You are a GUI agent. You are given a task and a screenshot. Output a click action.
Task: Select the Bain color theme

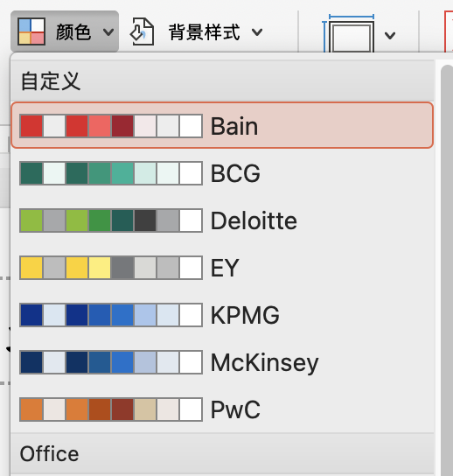[222, 125]
